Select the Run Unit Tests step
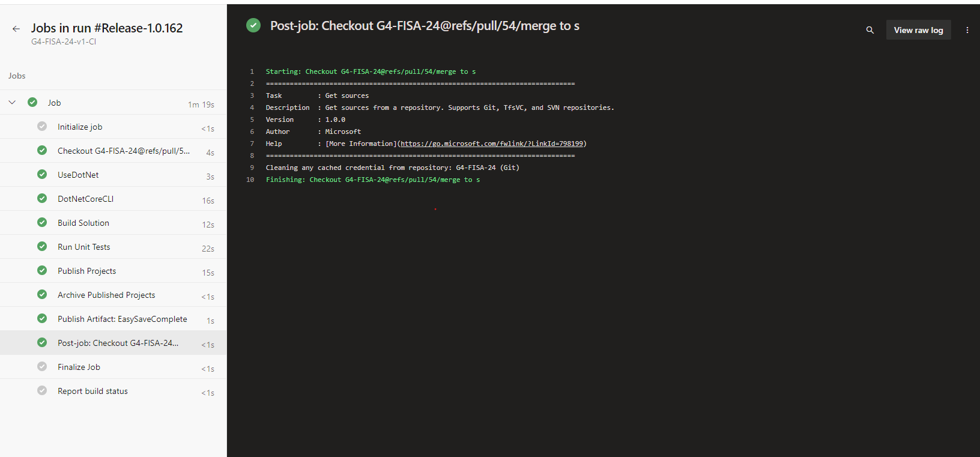The height and width of the screenshot is (457, 980). [84, 247]
